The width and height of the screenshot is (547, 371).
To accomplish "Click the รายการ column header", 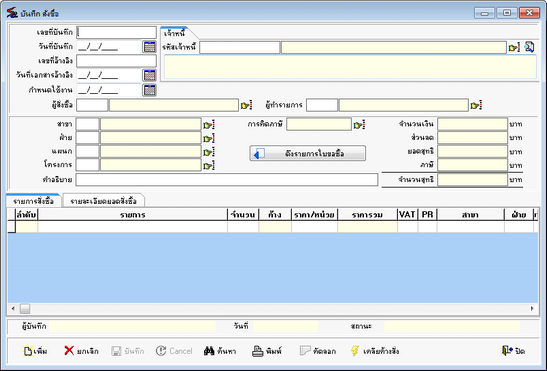I will 133,215.
